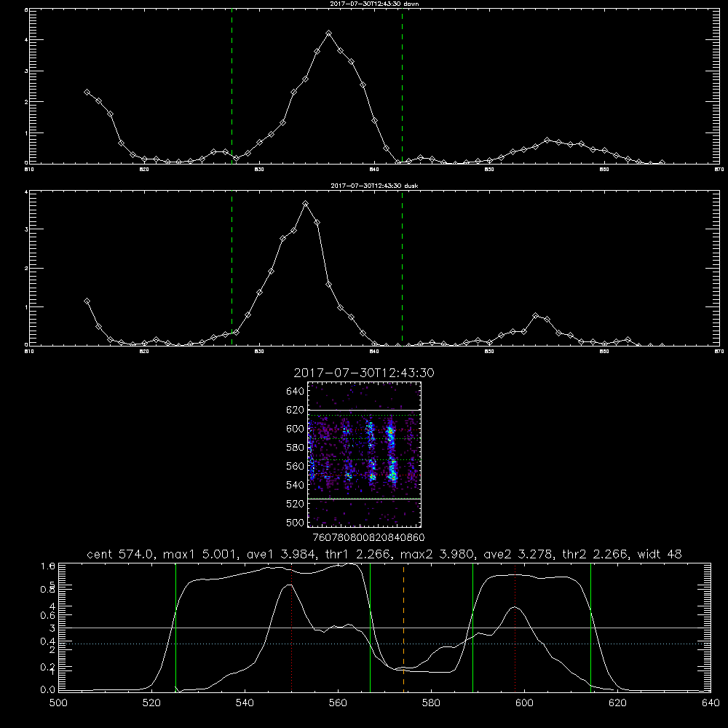Image resolution: width=728 pixels, height=728 pixels.
Task: Click the spectral image y-axis label 560
Action: pos(296,466)
